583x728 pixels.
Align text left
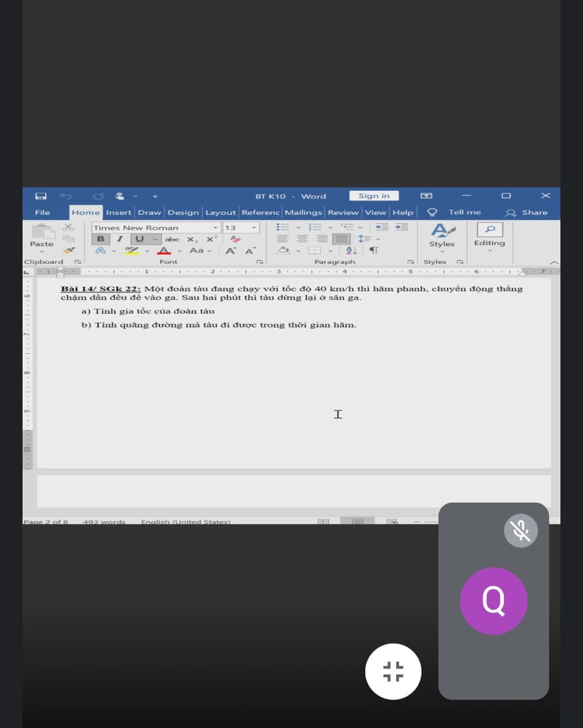click(283, 239)
